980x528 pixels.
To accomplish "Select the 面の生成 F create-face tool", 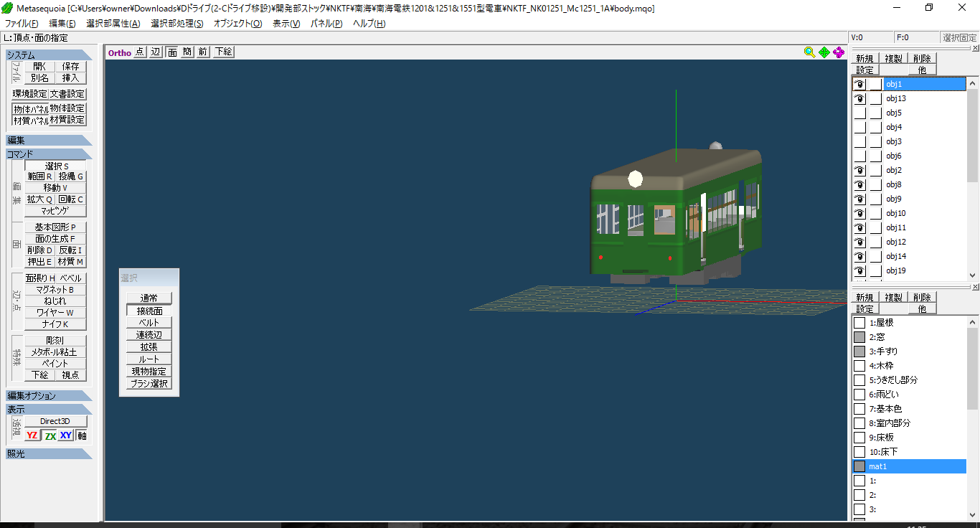I will click(56, 239).
